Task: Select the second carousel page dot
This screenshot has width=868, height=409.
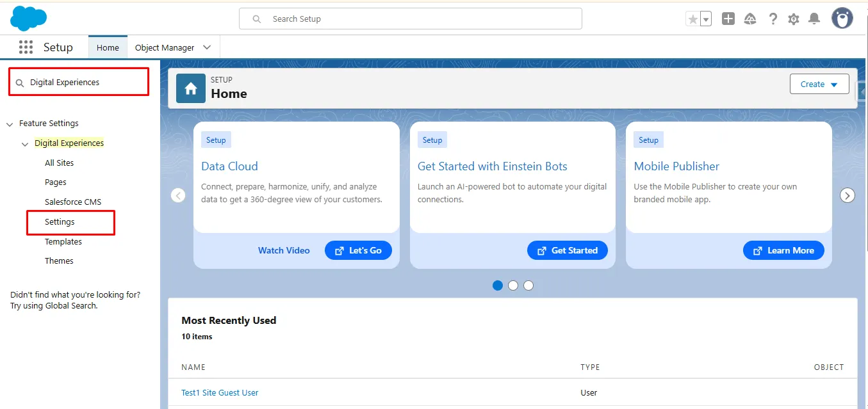Action: [513, 285]
